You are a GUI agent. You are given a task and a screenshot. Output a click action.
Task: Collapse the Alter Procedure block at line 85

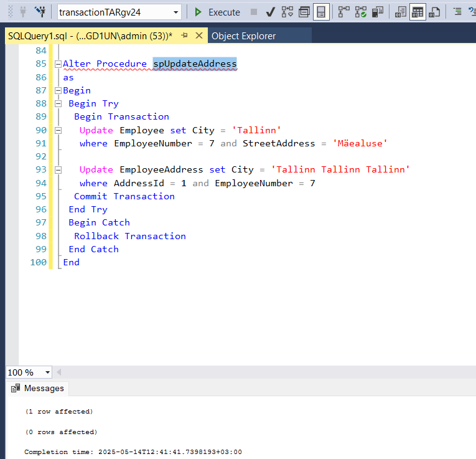pyautogui.click(x=58, y=64)
